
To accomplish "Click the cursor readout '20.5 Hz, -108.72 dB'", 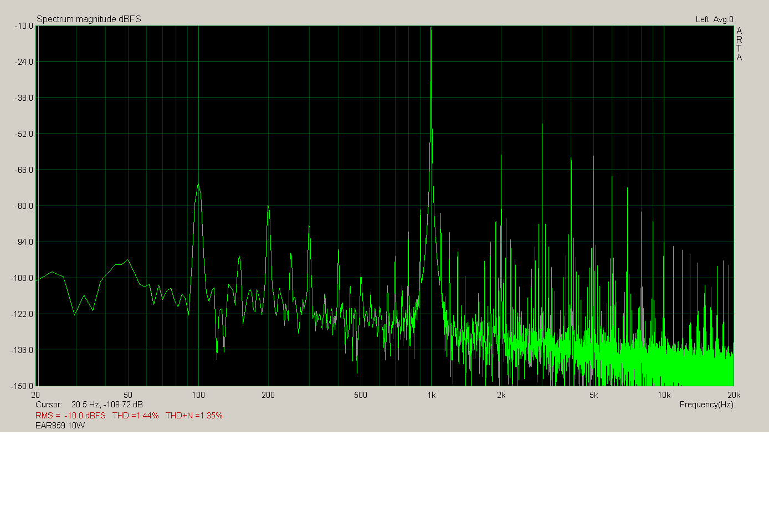I will tap(107, 405).
